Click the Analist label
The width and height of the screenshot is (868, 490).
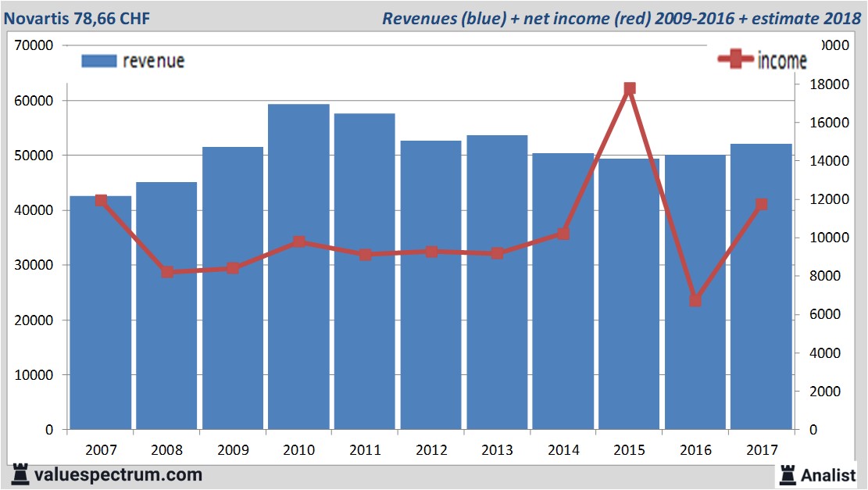(x=829, y=474)
